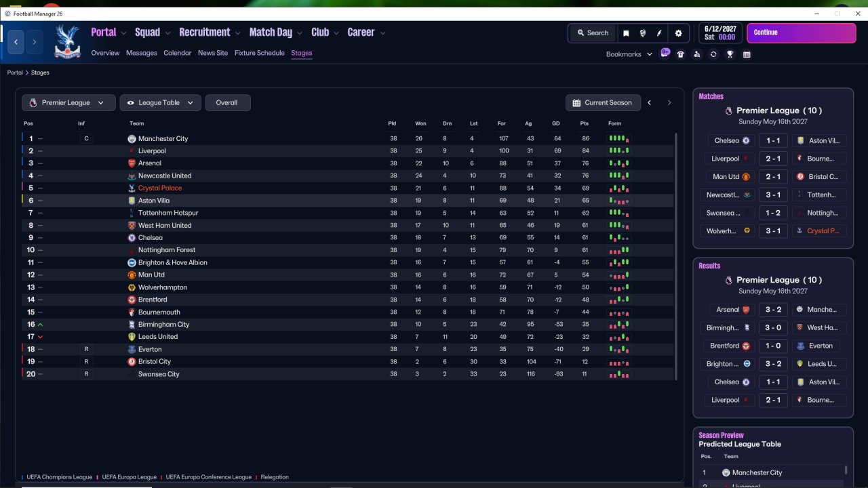Switch to the Messages tab
Screen dimensions: 868x488
point(141,53)
